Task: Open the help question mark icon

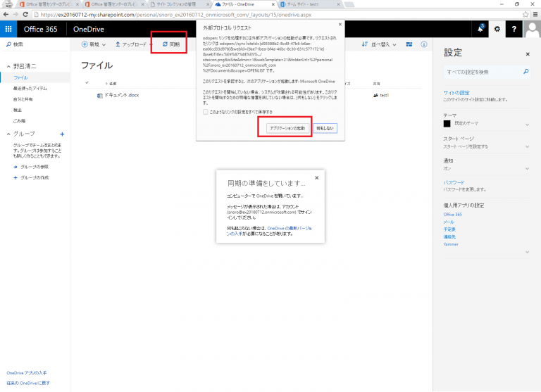Action: coord(514,29)
